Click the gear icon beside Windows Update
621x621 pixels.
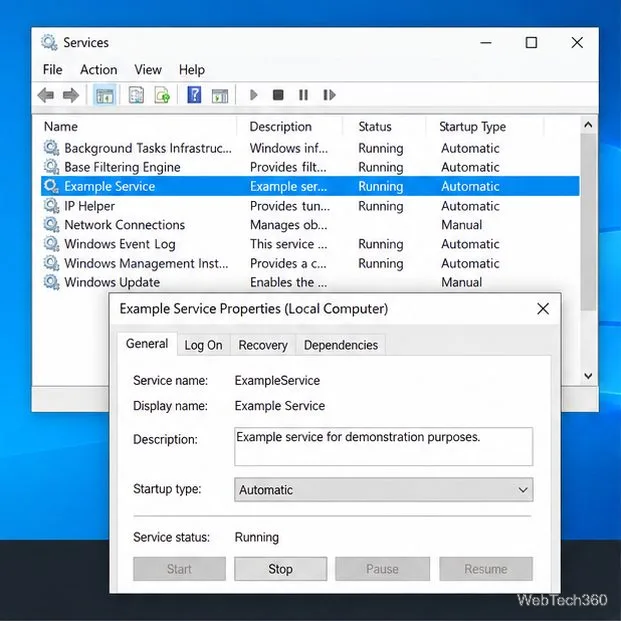pyautogui.click(x=51, y=282)
